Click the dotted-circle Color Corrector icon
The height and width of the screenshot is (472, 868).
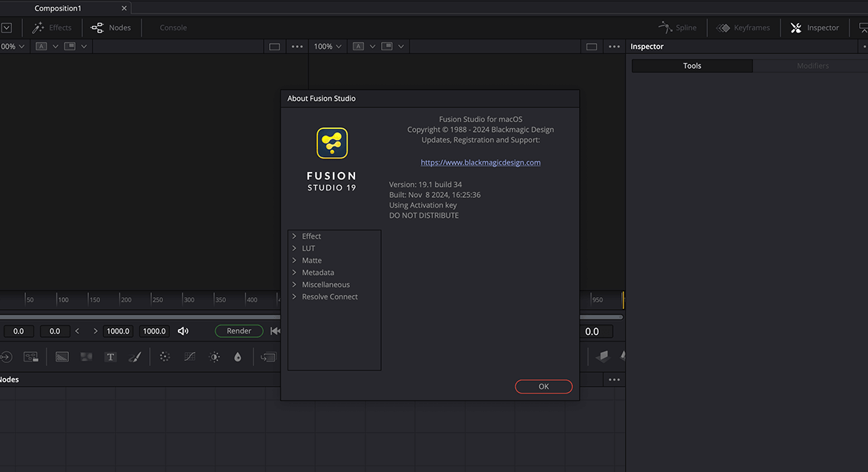click(165, 357)
